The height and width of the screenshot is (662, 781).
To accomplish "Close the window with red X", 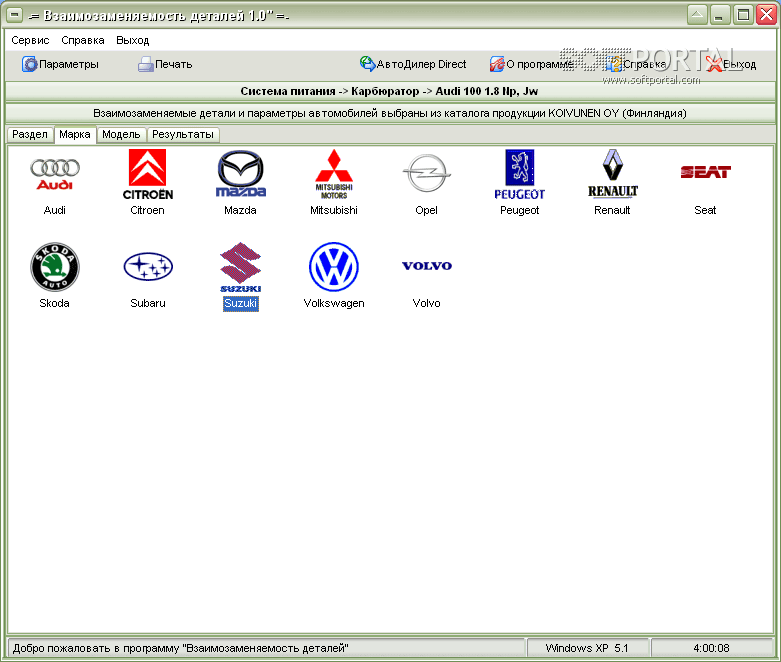I will point(767,14).
